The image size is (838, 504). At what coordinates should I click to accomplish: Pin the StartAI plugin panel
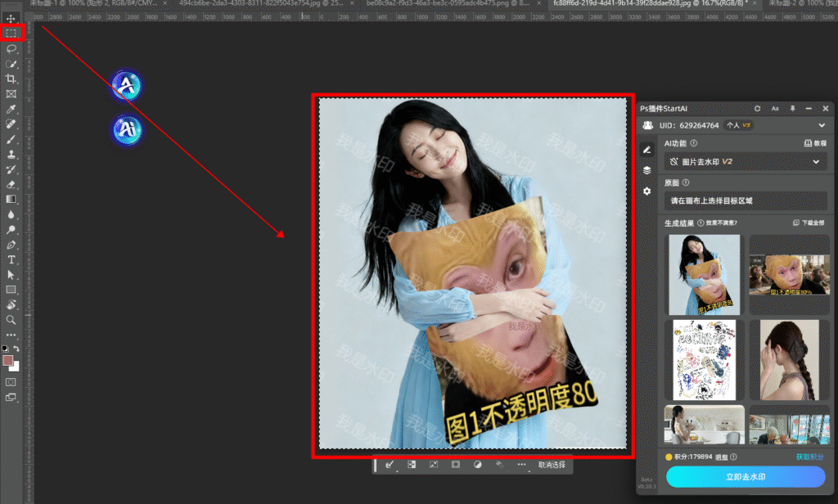click(791, 108)
